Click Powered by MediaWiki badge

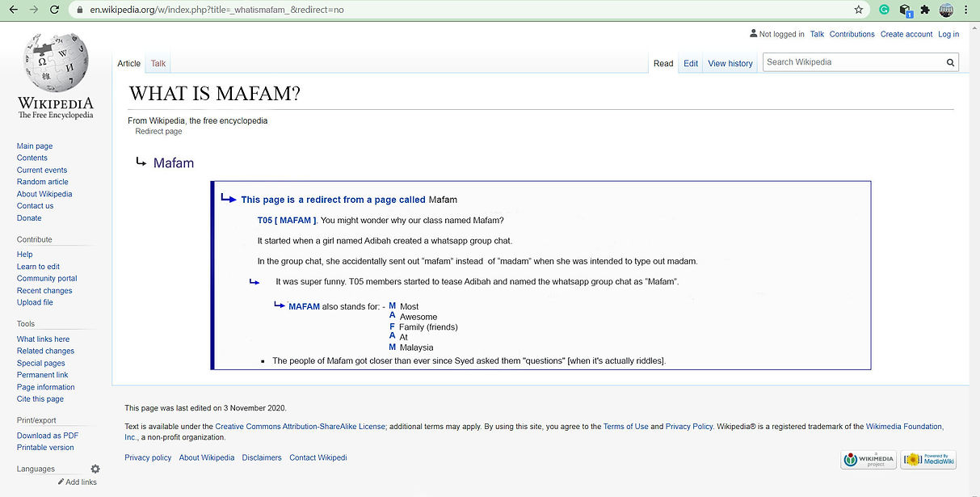coord(928,460)
